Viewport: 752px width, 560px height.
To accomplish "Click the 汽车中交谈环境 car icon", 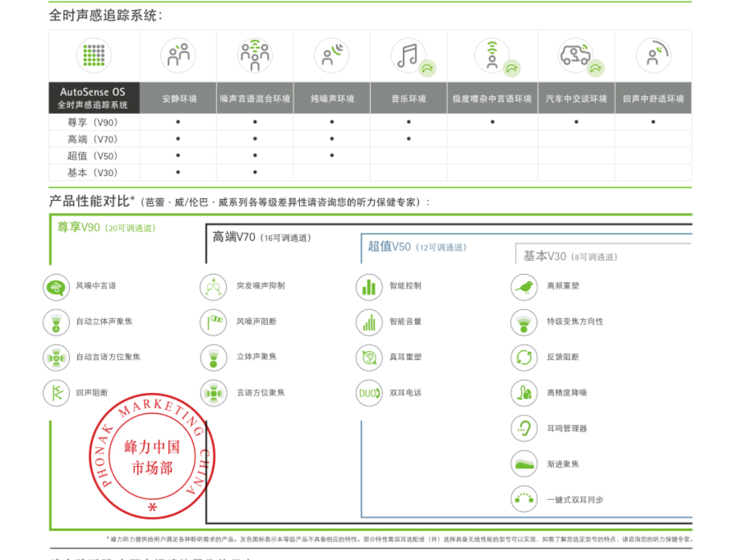I will (576, 55).
